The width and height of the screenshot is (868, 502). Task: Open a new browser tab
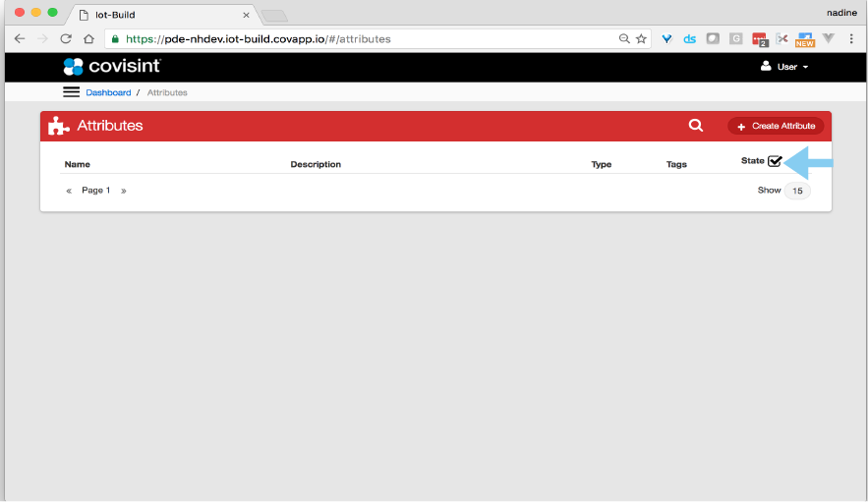tap(274, 16)
